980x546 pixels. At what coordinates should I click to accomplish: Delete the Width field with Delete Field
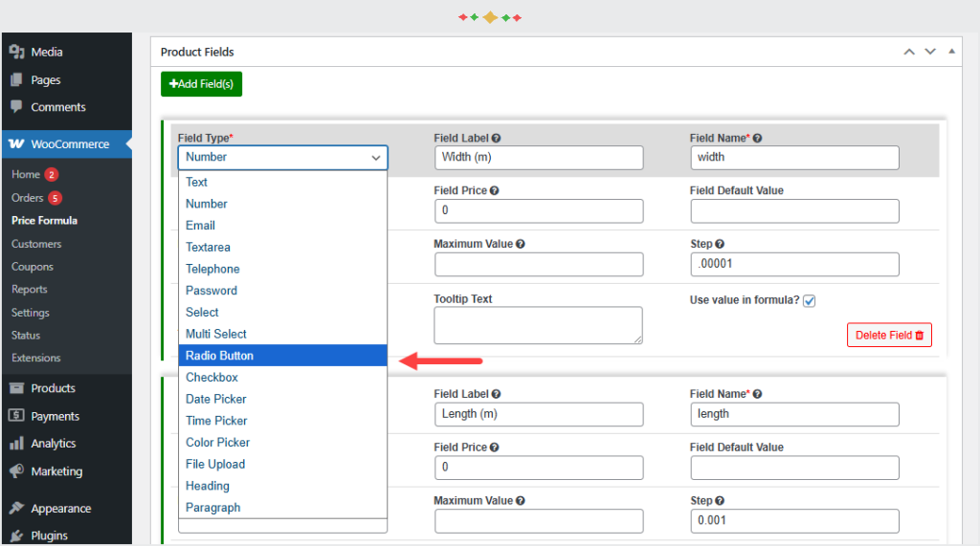point(889,335)
